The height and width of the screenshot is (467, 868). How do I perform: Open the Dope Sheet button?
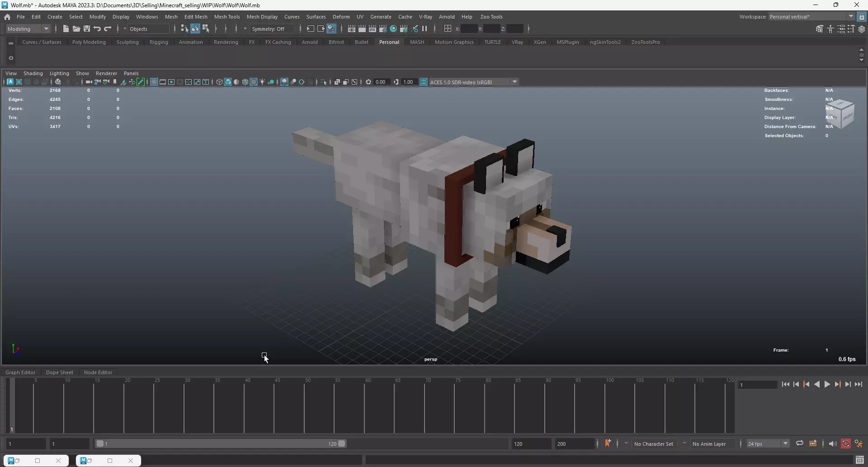[x=60, y=372]
